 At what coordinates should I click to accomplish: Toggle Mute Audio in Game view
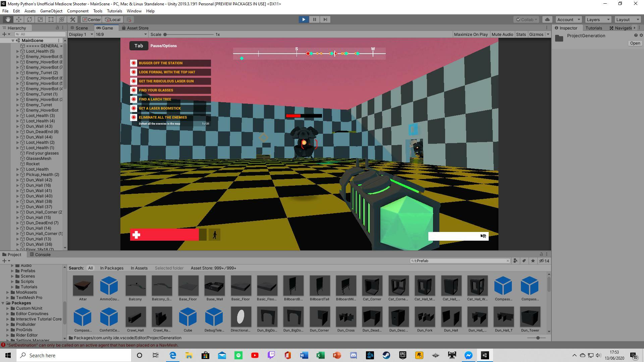pyautogui.click(x=502, y=34)
